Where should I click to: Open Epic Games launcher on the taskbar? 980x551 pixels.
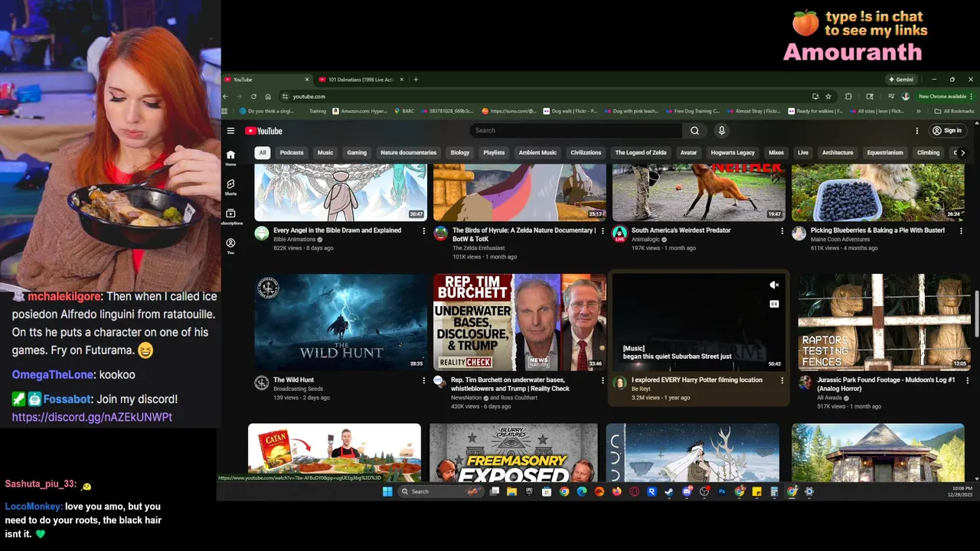[530, 491]
